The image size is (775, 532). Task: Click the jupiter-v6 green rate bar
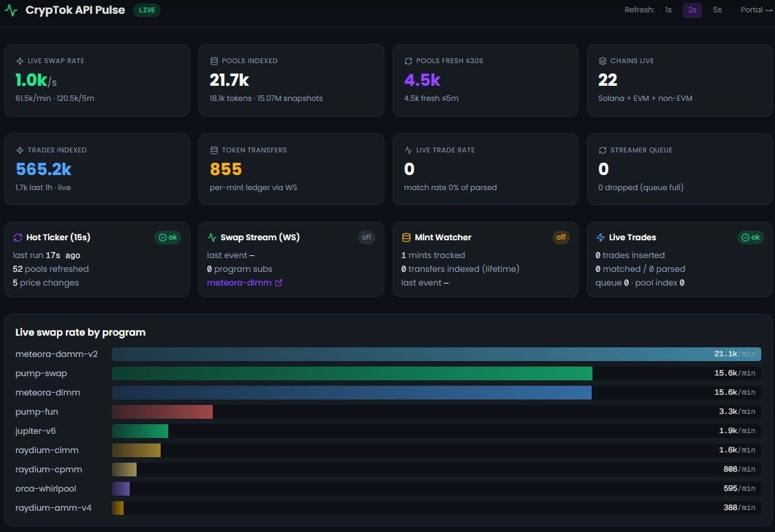[x=140, y=431]
